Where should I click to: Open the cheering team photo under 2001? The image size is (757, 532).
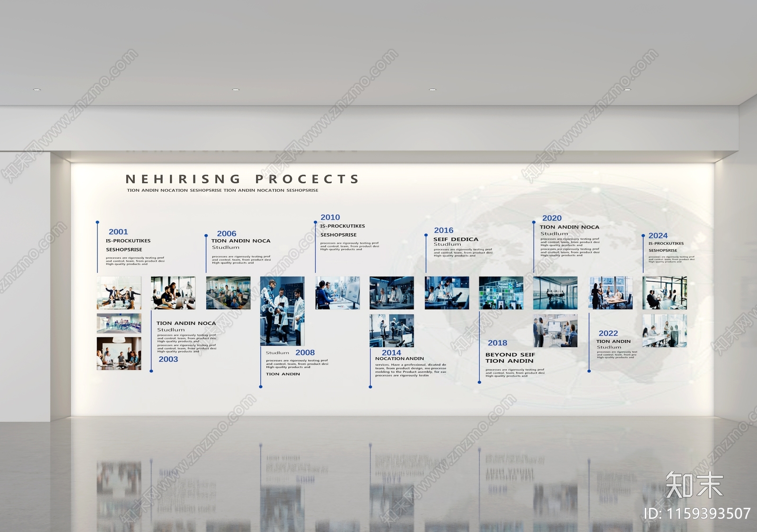(x=119, y=293)
